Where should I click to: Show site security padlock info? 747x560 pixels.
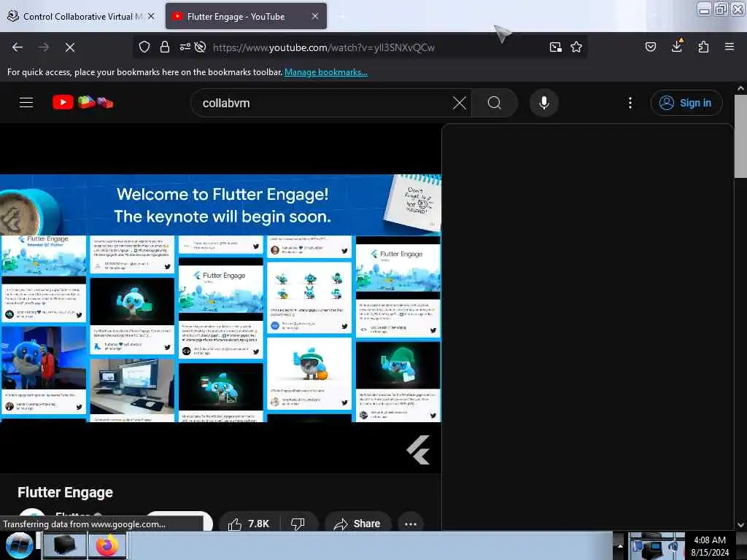pos(165,47)
